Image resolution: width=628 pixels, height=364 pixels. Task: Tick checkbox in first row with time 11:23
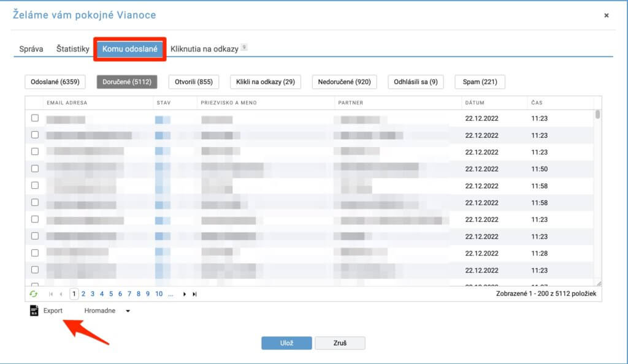point(35,118)
